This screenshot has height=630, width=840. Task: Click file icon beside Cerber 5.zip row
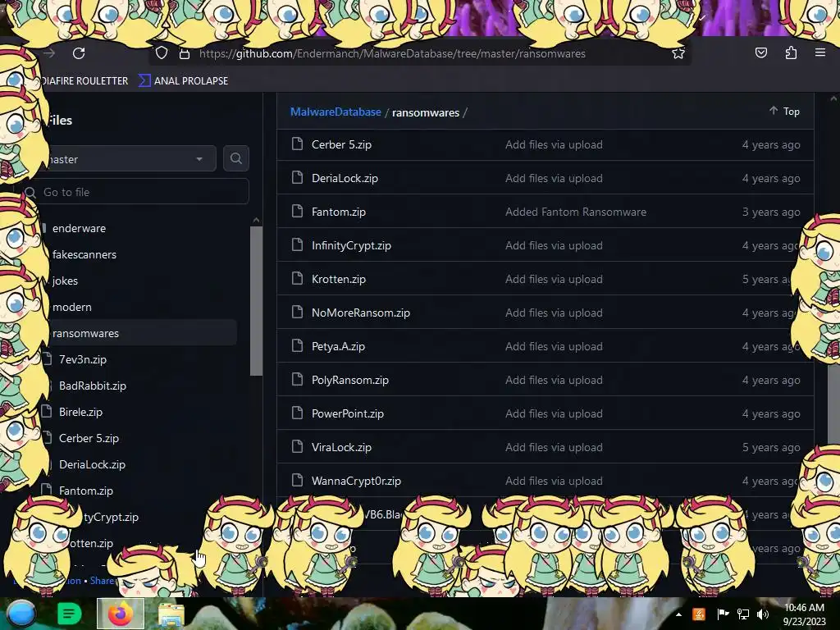point(297,144)
